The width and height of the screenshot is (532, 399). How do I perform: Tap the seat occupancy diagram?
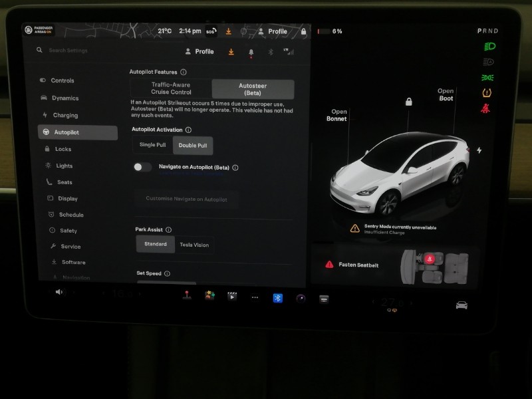pyautogui.click(x=435, y=267)
